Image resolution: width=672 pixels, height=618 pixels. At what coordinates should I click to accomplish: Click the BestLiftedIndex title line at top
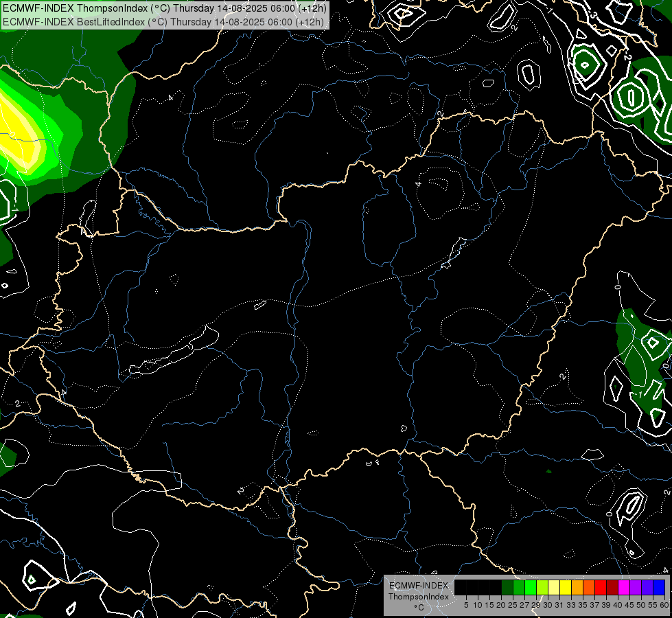(x=163, y=21)
